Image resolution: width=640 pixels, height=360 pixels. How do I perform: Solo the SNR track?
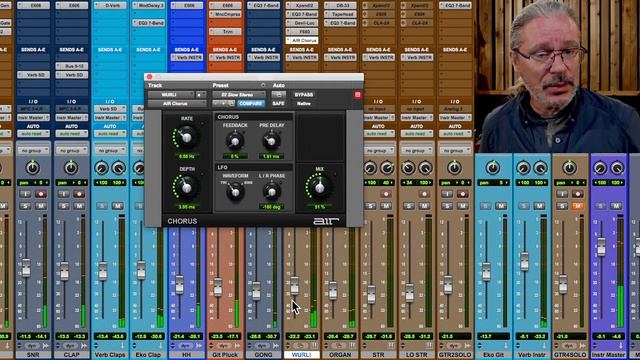tap(25, 206)
